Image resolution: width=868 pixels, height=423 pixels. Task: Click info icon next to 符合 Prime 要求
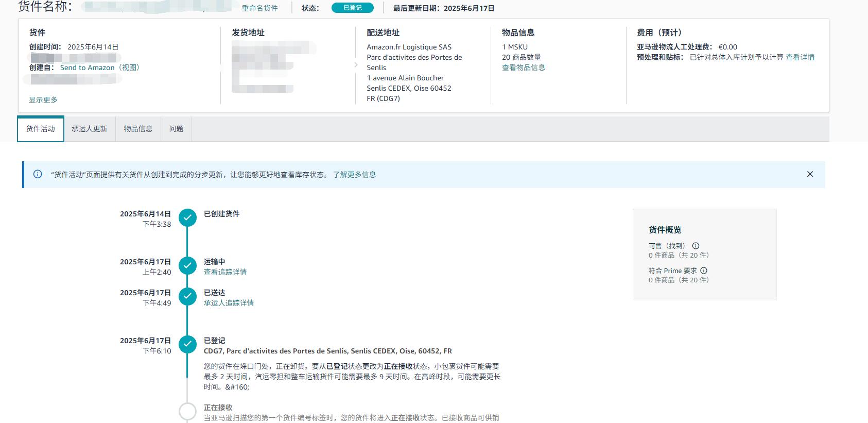pos(704,270)
